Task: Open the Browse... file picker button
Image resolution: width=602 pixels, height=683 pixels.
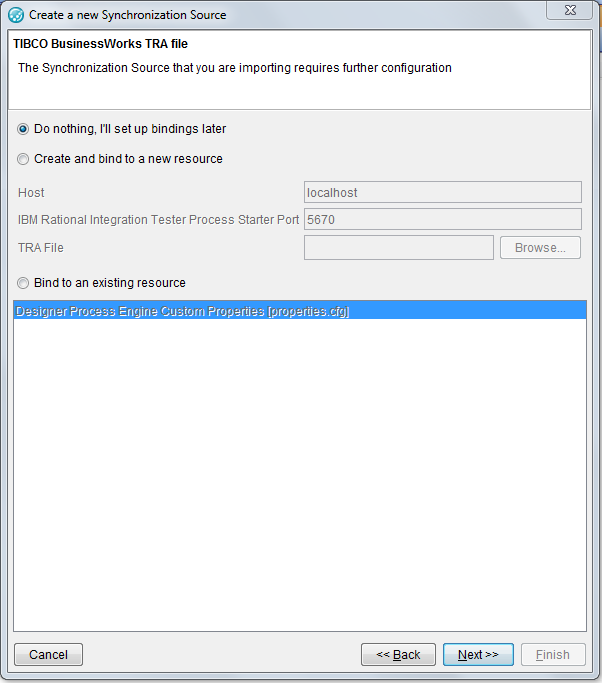Action: coord(540,247)
